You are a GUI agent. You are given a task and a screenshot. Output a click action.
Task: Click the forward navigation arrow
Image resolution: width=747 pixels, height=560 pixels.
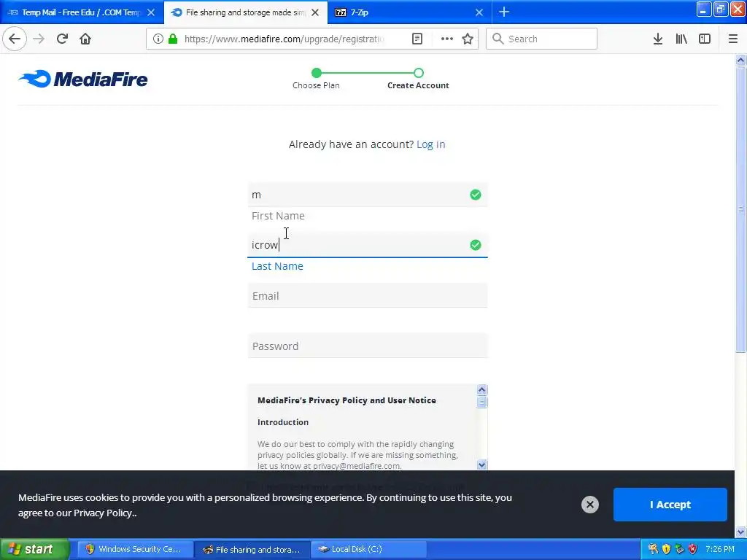point(39,39)
